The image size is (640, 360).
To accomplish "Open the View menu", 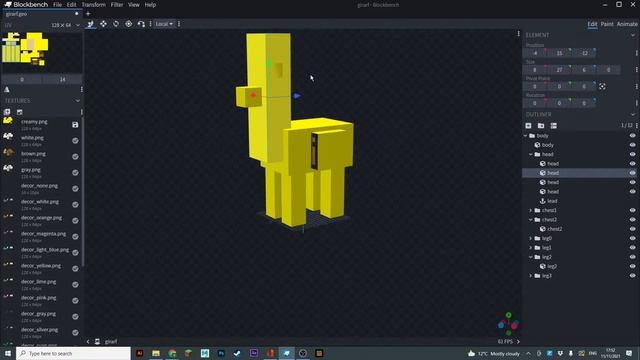I will [x=133, y=5].
